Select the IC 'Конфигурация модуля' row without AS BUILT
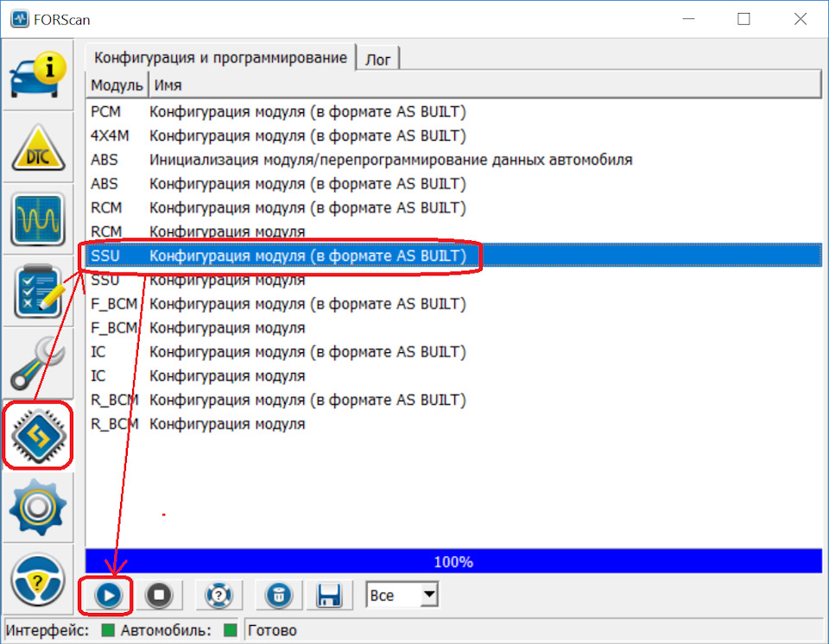The image size is (829, 644). tap(453, 376)
